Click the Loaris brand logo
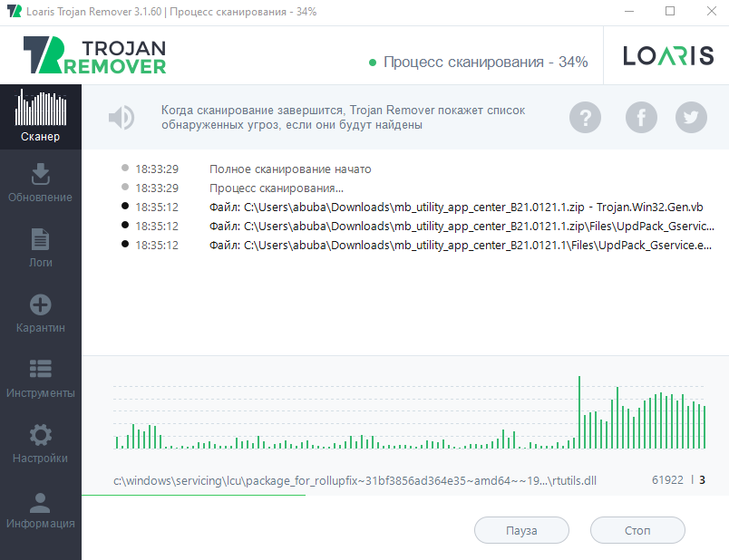The width and height of the screenshot is (729, 560). pos(668,56)
